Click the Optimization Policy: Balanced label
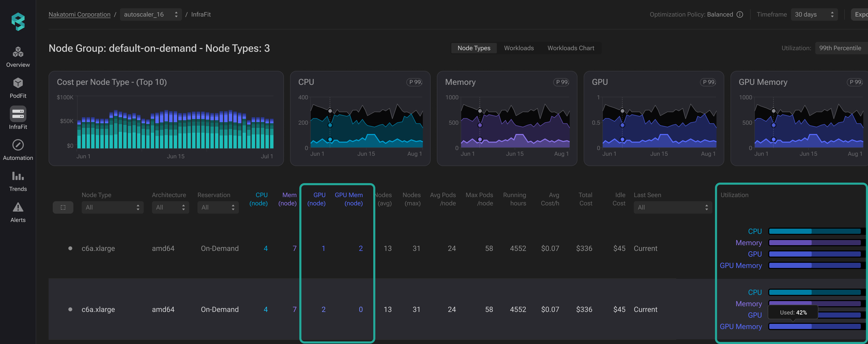 coord(691,14)
